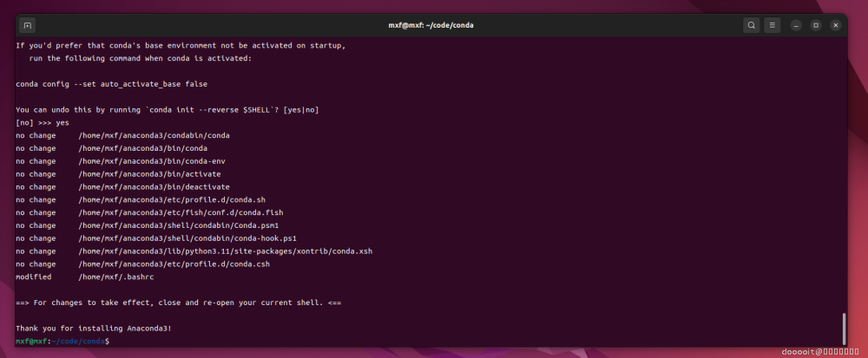Minimize the terminal window
This screenshot has height=358, width=868.
click(x=797, y=25)
